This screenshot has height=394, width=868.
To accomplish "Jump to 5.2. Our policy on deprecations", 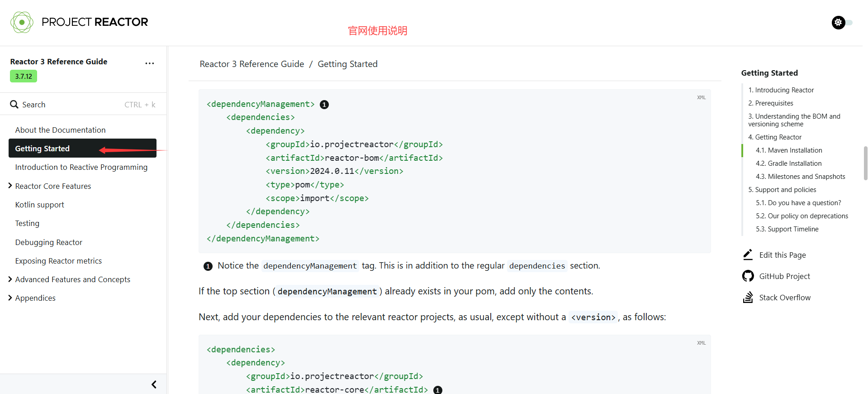I will pos(802,216).
